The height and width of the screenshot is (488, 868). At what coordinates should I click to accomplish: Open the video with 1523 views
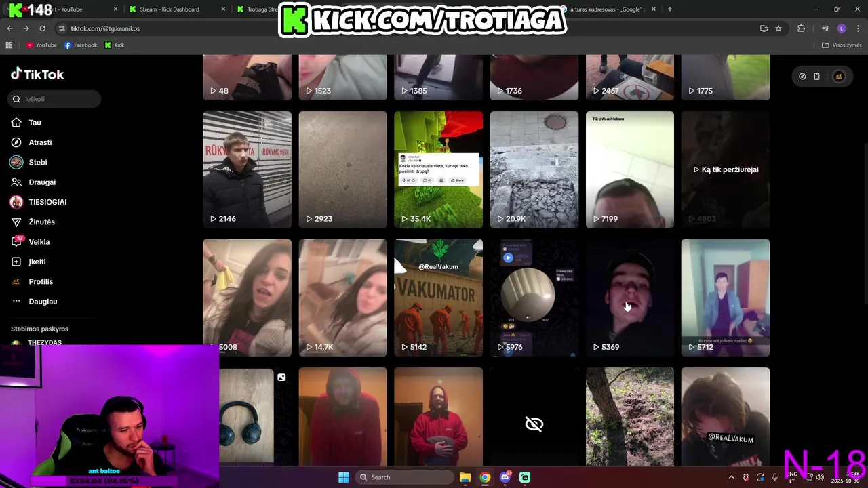342,77
